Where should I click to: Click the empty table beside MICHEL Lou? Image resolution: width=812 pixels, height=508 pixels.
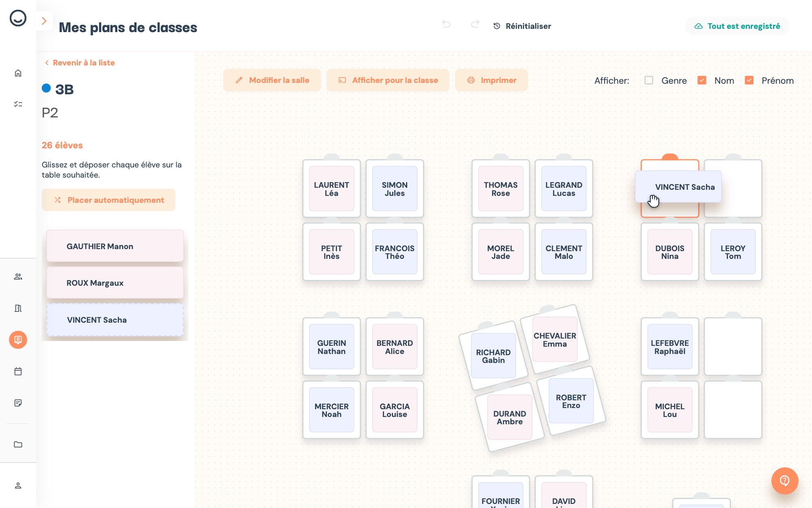733,410
